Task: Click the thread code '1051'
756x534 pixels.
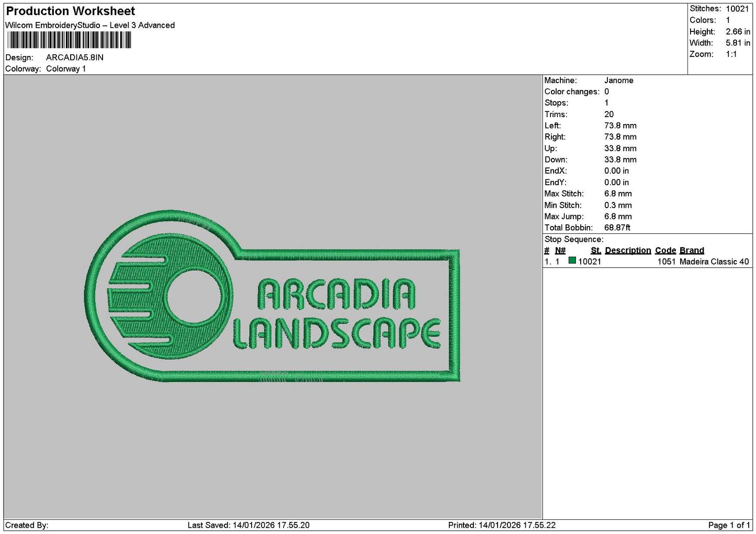Action: point(667,262)
